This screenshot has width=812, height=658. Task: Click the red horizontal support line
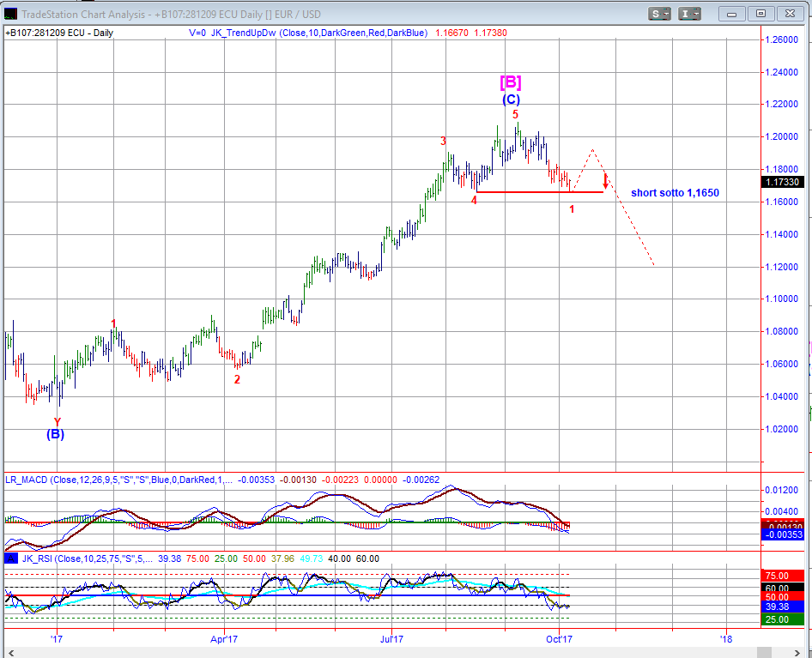pos(540,192)
